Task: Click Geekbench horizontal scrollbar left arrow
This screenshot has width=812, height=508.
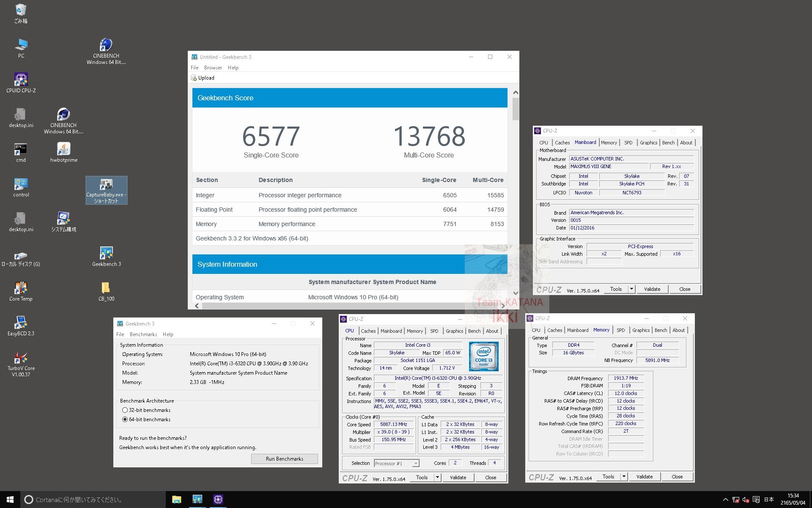Action: (197, 306)
